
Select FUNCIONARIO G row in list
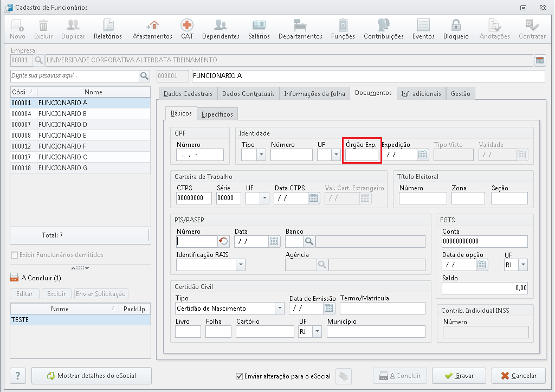point(80,168)
